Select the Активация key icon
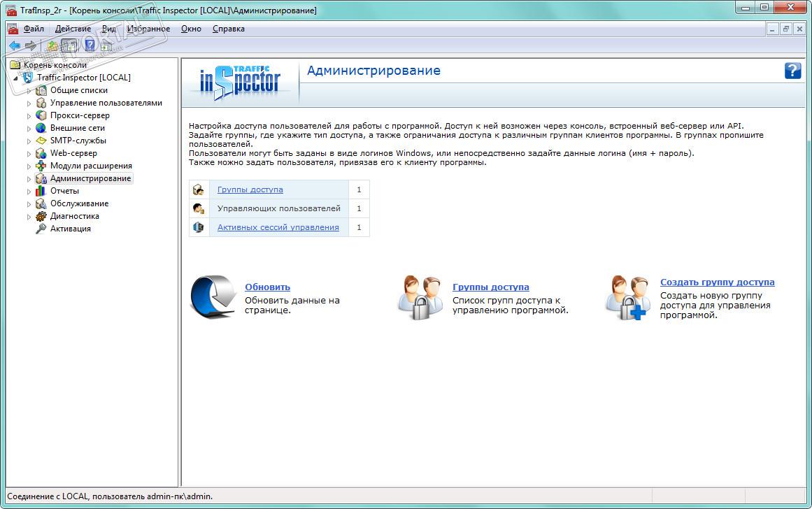 click(41, 229)
